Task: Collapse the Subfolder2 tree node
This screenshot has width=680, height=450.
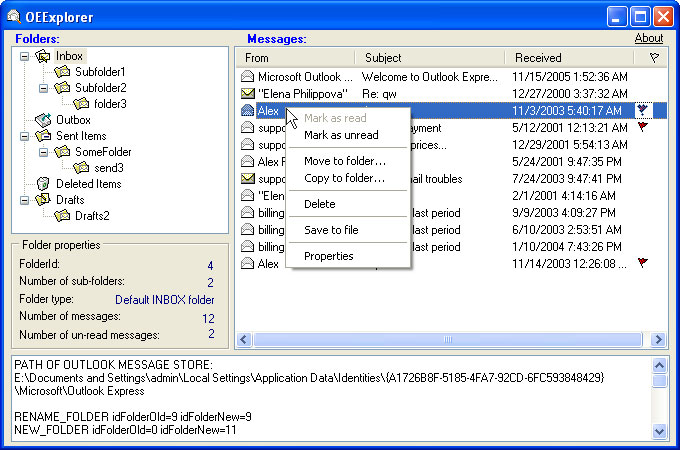Action: 43,88
